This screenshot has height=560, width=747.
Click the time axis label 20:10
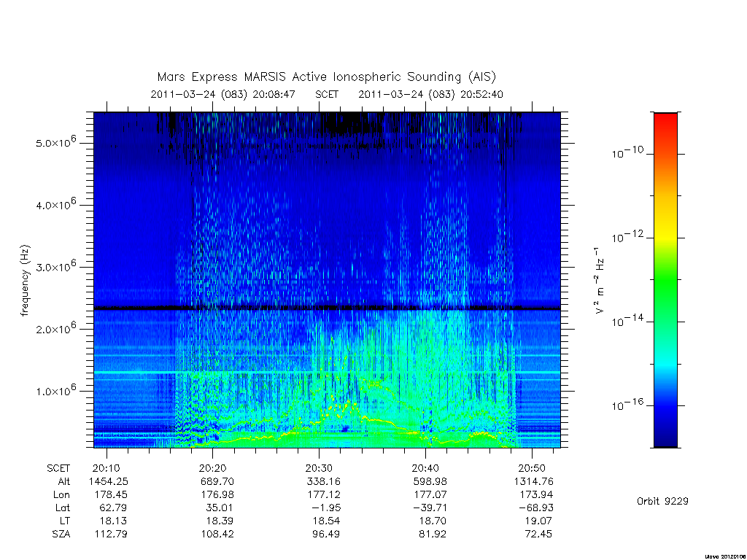point(107,469)
